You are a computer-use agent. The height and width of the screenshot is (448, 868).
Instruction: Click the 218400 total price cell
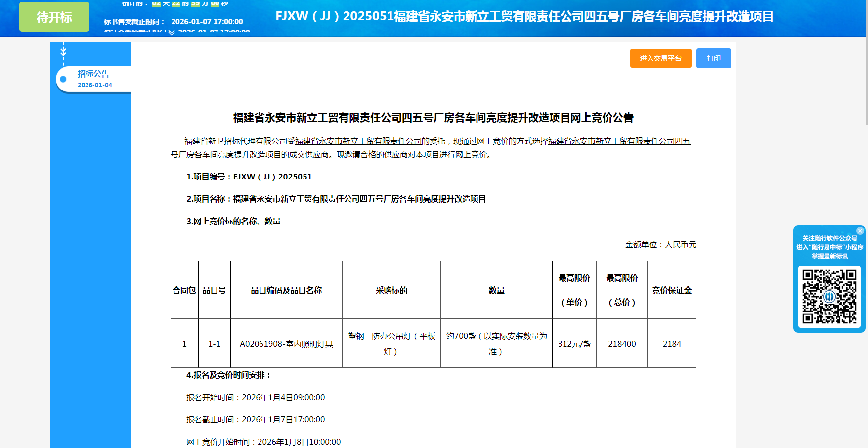coord(622,344)
